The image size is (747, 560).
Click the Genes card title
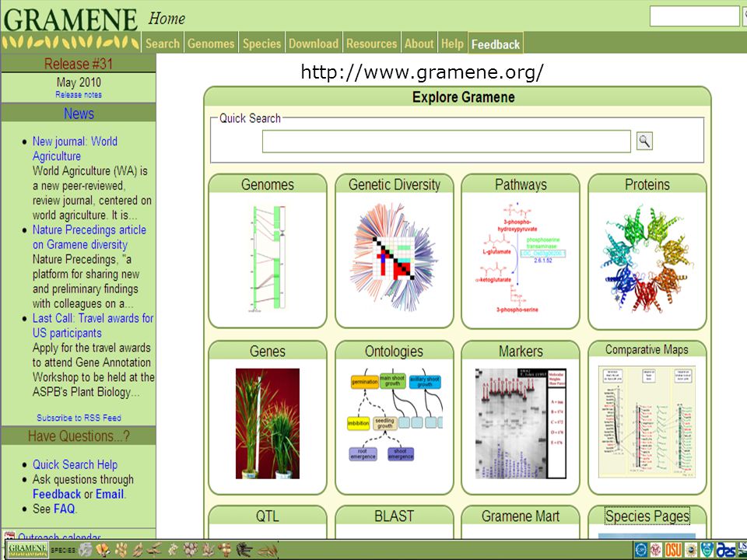[x=268, y=352]
